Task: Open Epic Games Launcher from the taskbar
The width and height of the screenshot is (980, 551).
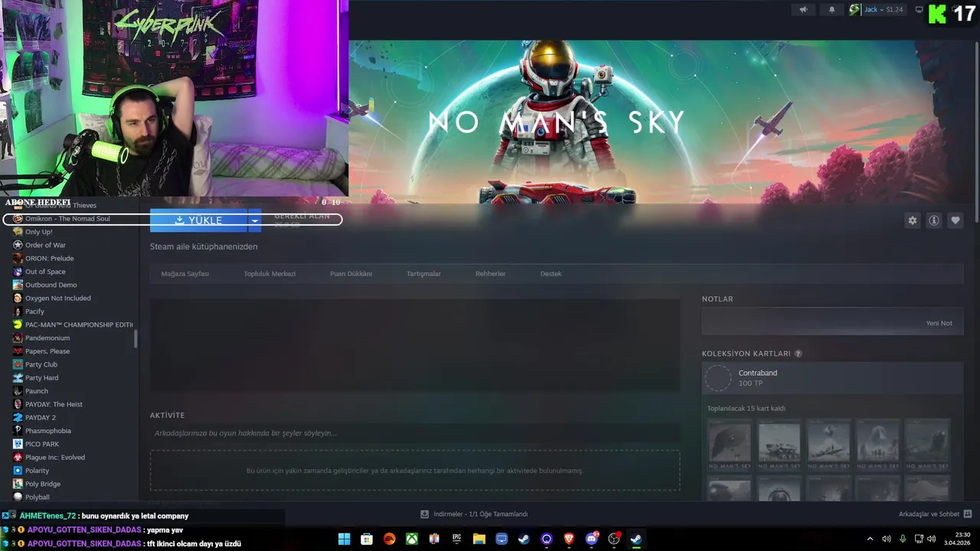Action: click(456, 539)
